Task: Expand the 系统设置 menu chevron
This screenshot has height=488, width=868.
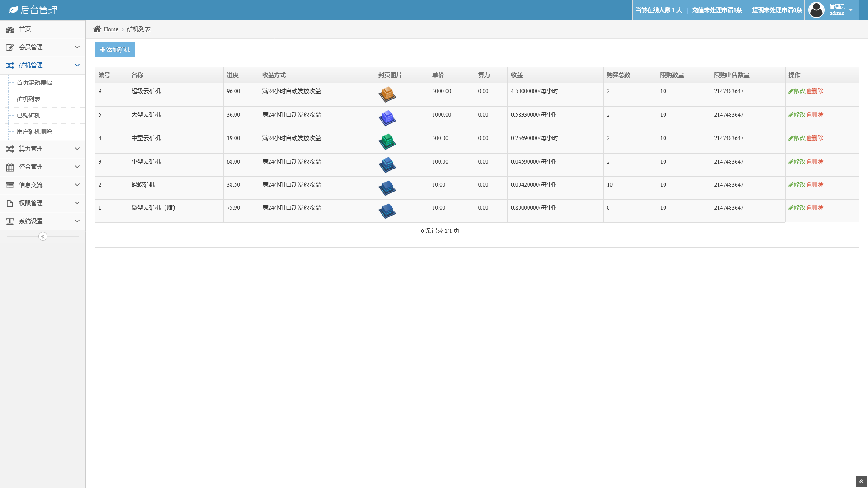Action: 77,221
